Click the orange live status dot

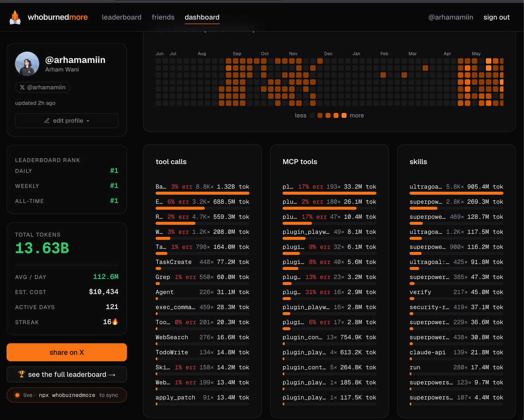(x=17, y=395)
